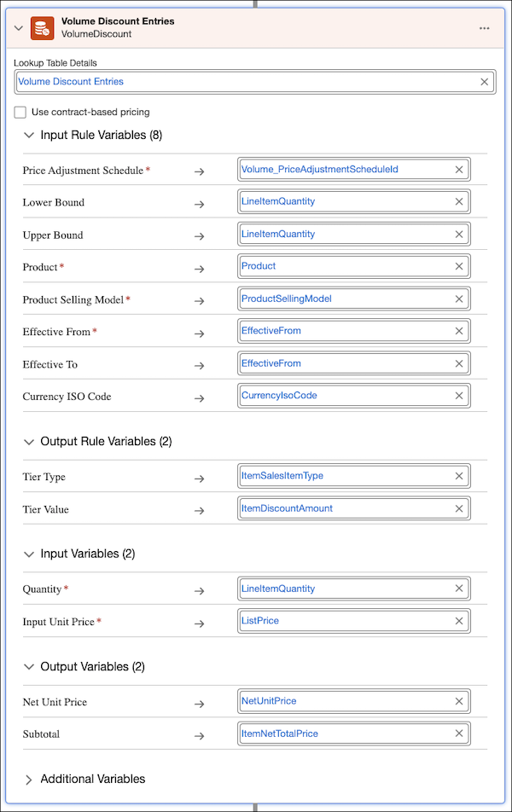This screenshot has height=812, width=512.
Task: Open the three-dot options menu
Action: click(x=485, y=28)
